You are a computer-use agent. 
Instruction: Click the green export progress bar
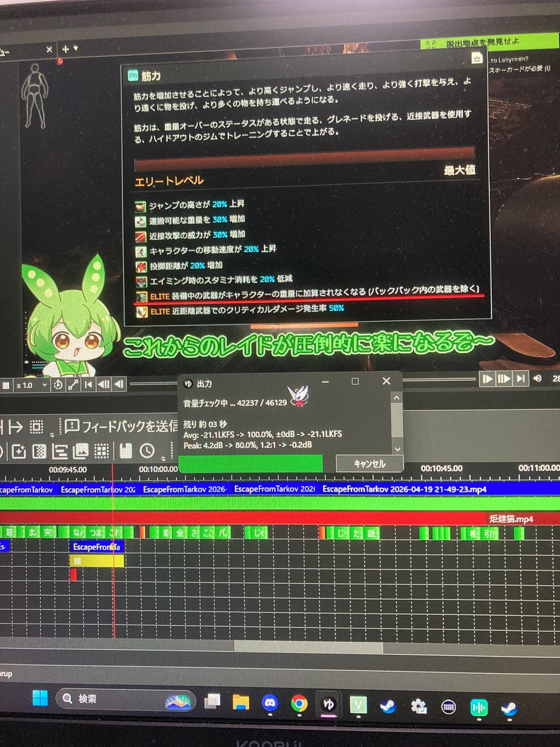249,463
